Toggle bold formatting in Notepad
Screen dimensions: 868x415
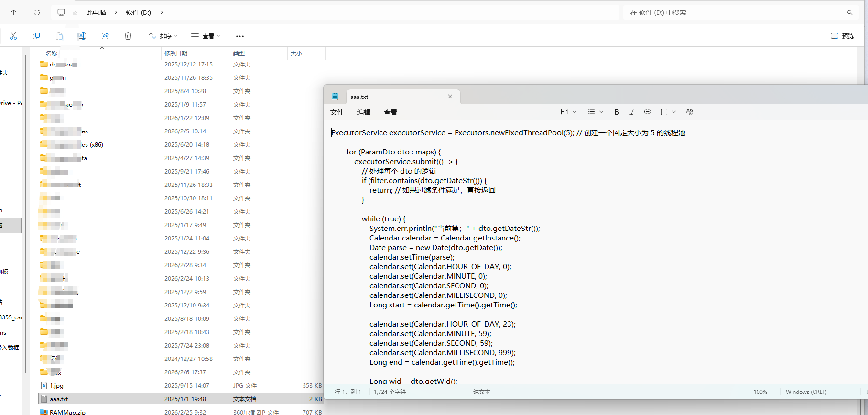(617, 112)
